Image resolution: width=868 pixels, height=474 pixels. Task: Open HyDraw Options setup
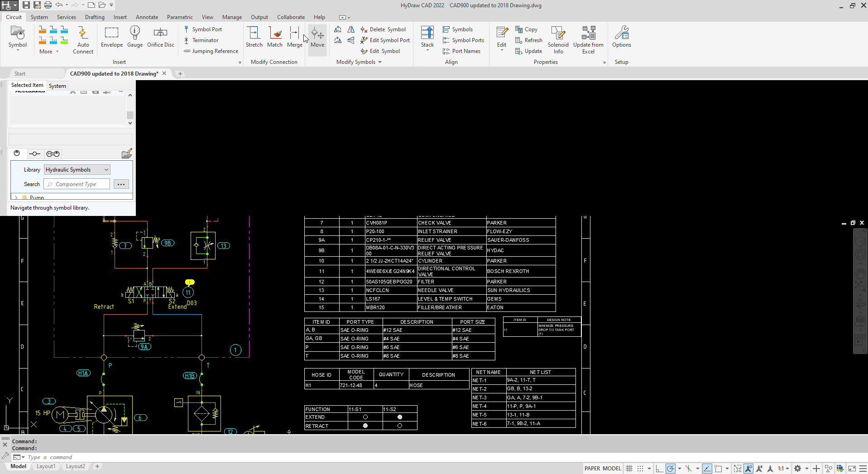[x=621, y=37]
